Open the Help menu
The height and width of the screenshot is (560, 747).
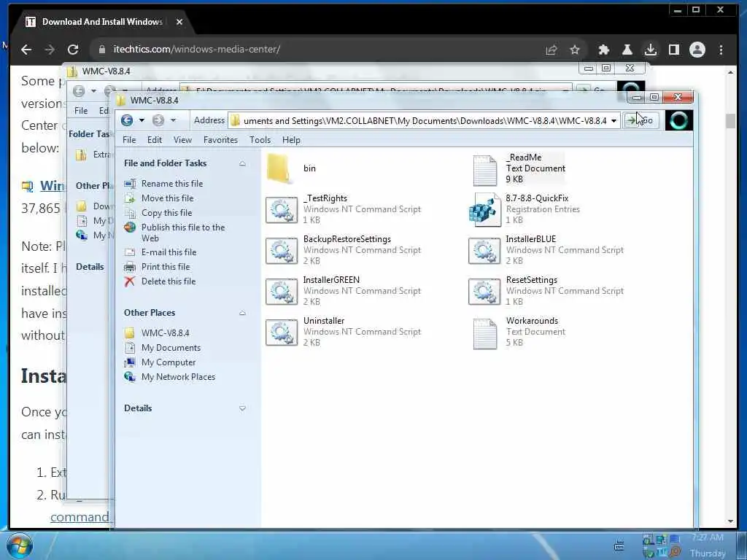(x=291, y=140)
